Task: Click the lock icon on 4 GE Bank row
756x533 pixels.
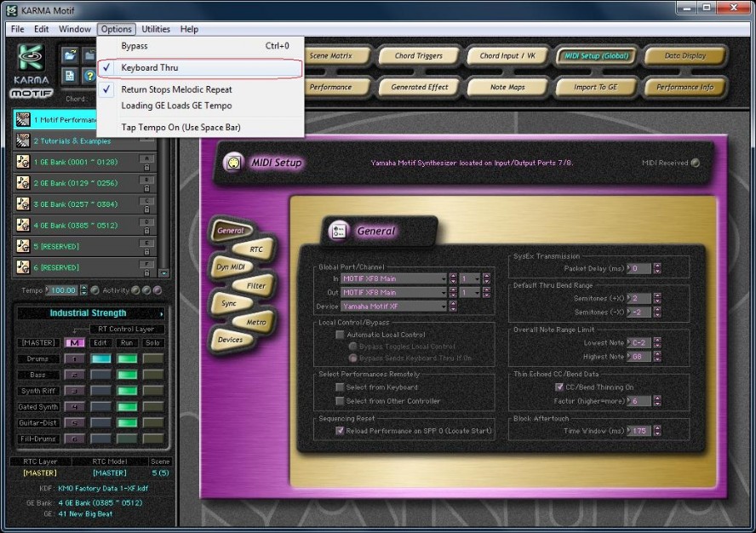Action: pyautogui.click(x=146, y=229)
